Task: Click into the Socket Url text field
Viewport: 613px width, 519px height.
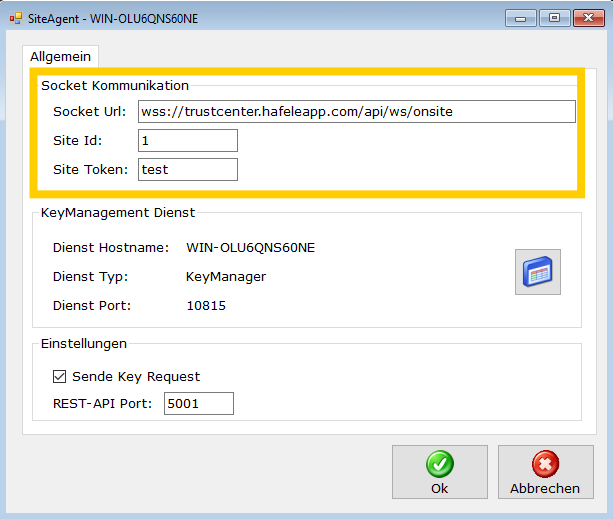Action: click(356, 111)
